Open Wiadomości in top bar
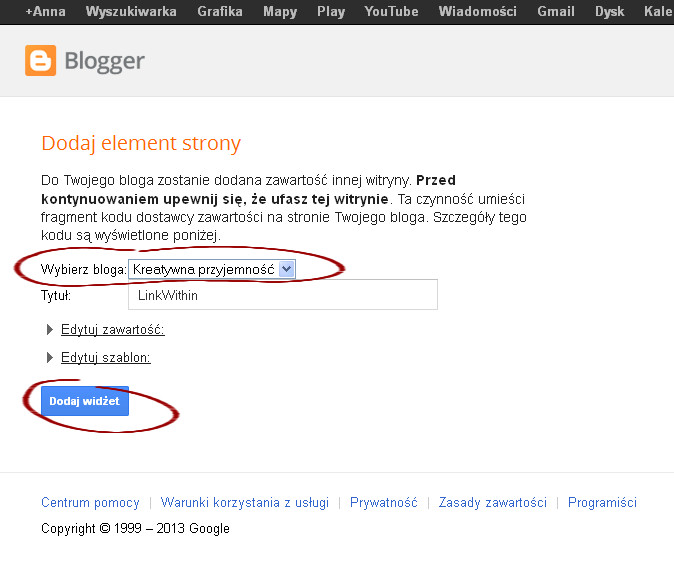Image resolution: width=674 pixels, height=566 pixels. click(478, 11)
